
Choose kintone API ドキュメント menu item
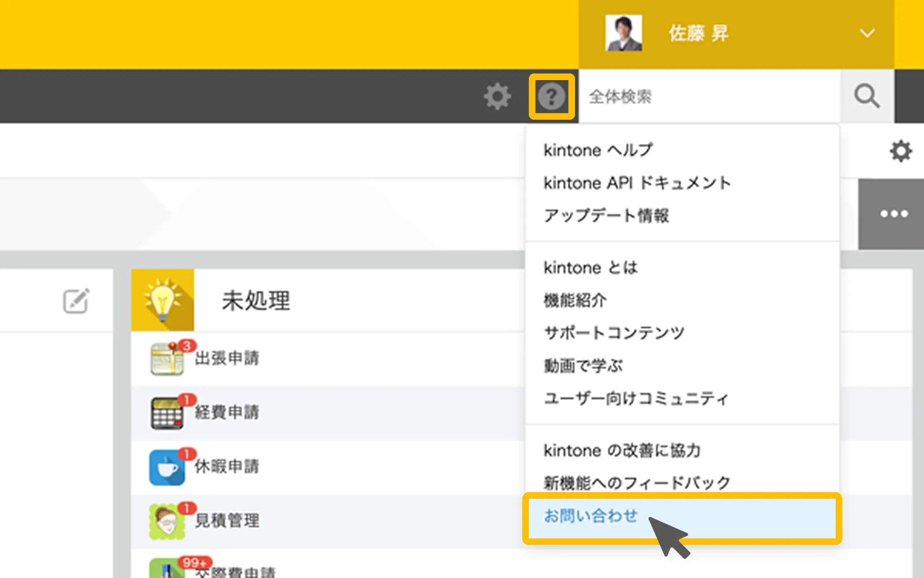637,183
